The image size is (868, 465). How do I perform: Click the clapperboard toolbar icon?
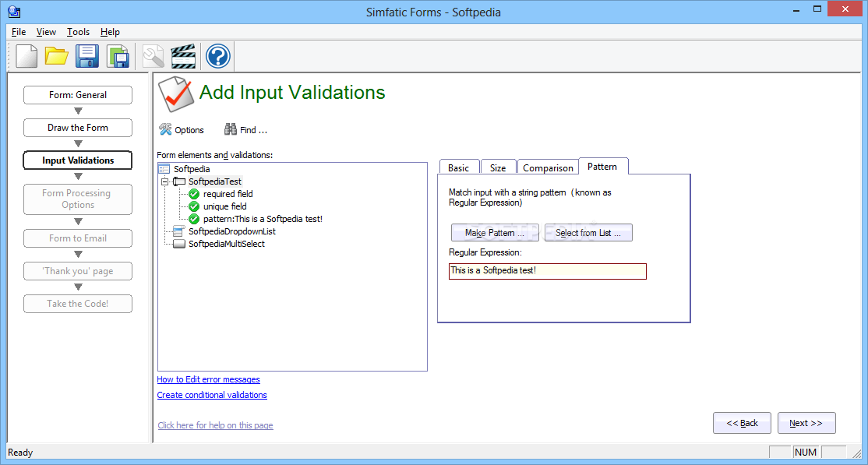point(183,56)
